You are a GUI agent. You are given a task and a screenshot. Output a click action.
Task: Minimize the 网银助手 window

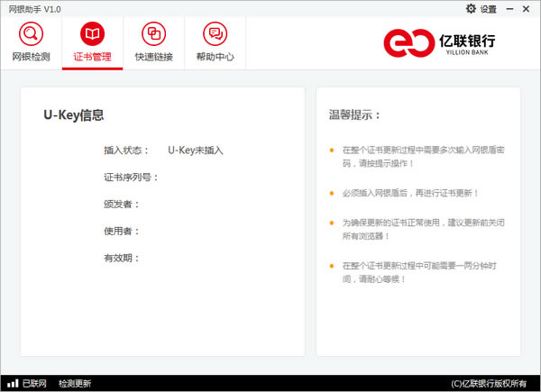coord(510,8)
